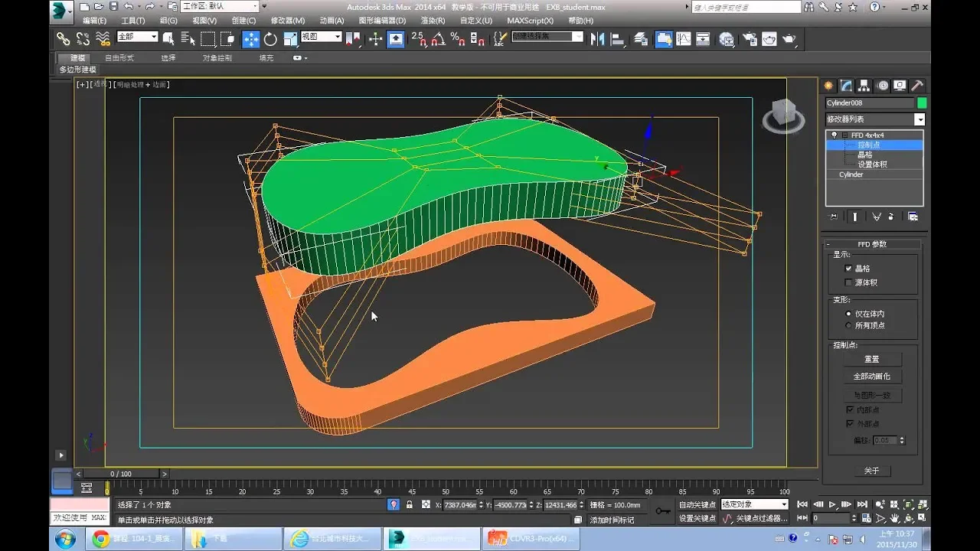
Task: Activate the Select and Rotate tool
Action: [270, 39]
